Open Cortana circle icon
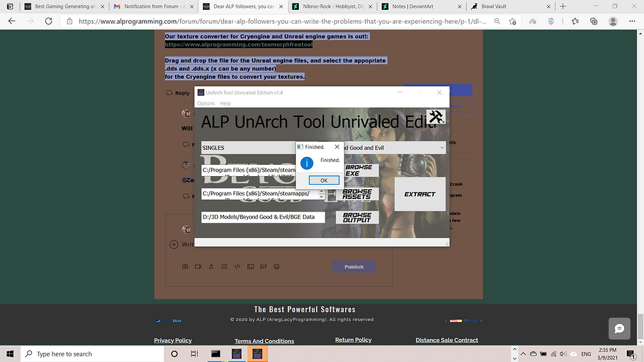The height and width of the screenshot is (362, 644). [x=174, y=354]
